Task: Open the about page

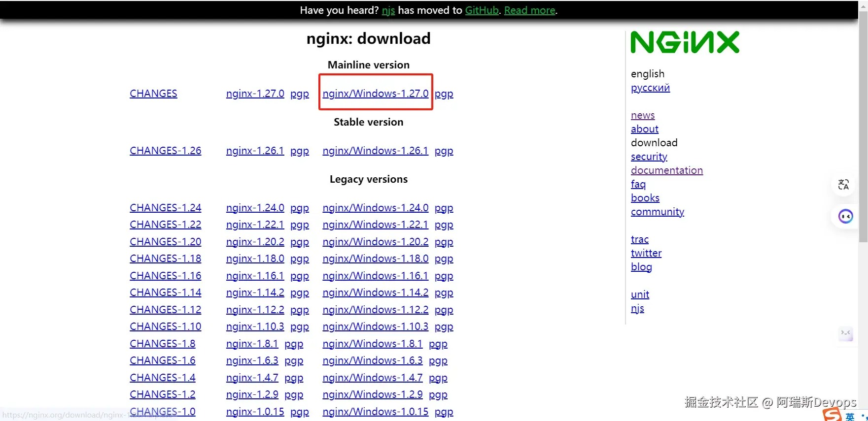Action: point(645,129)
